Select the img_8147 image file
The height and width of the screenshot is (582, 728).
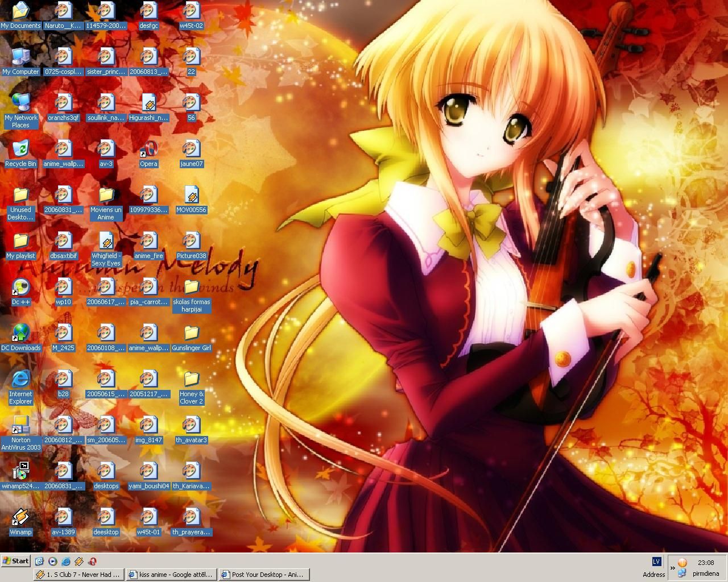click(x=148, y=430)
